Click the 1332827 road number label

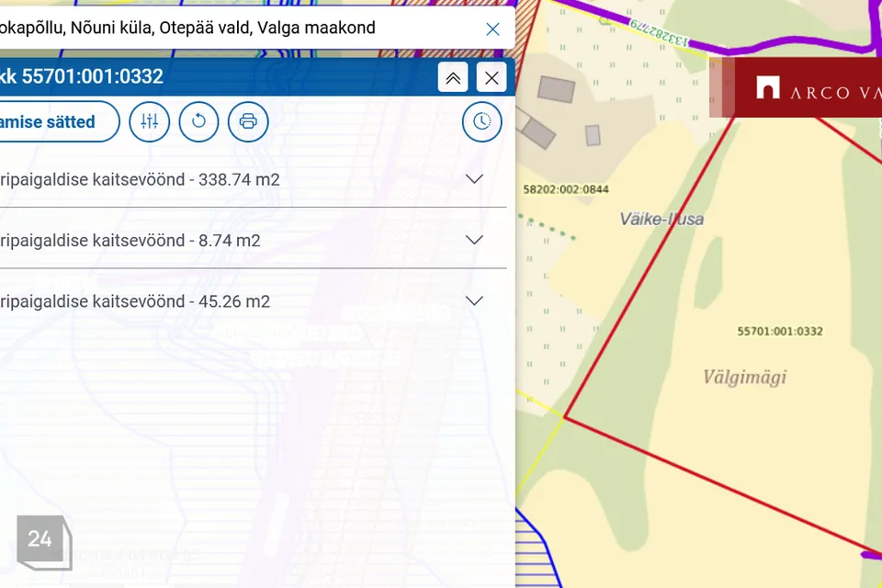tap(660, 33)
